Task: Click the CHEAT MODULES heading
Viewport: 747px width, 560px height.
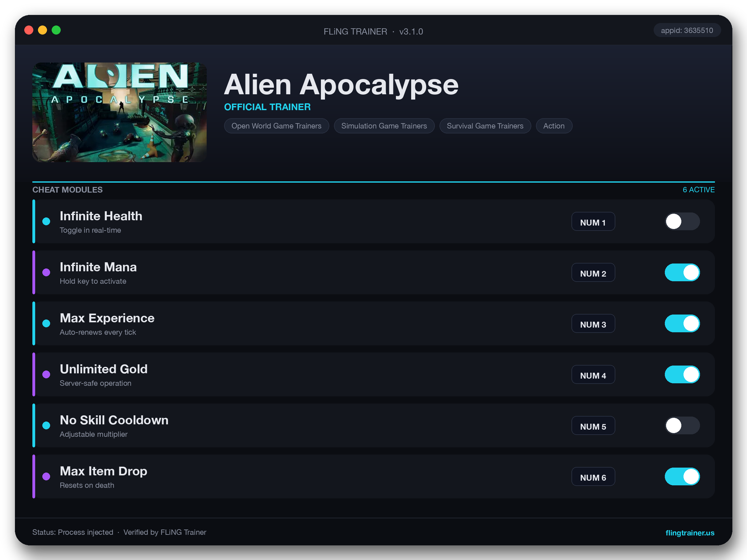Action: click(68, 190)
